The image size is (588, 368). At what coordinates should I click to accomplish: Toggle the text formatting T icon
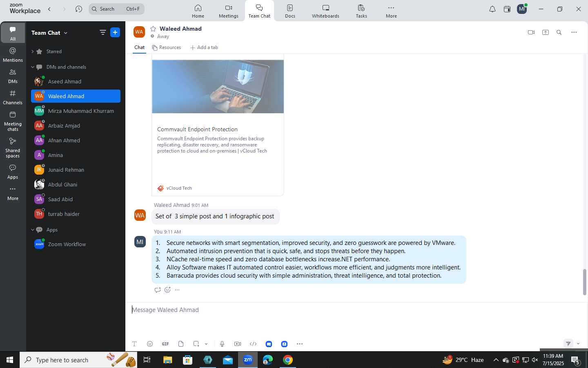(134, 344)
